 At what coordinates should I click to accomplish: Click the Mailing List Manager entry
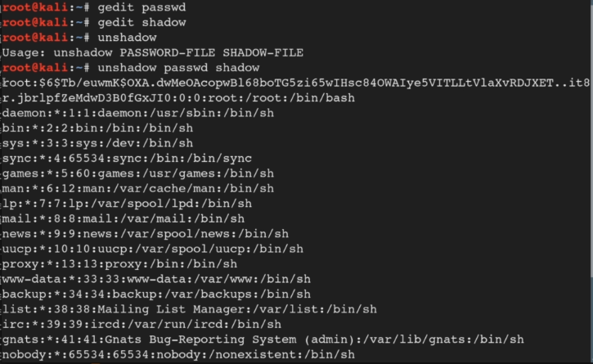click(190, 309)
